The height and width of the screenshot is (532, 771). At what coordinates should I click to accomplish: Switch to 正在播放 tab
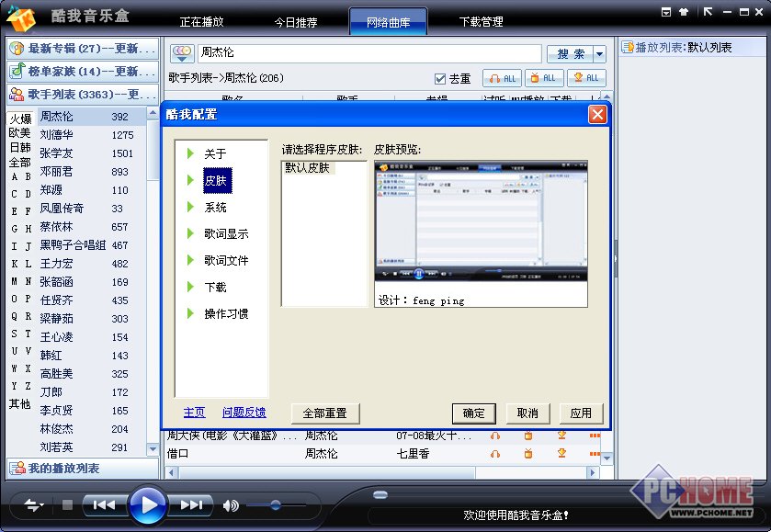201,22
